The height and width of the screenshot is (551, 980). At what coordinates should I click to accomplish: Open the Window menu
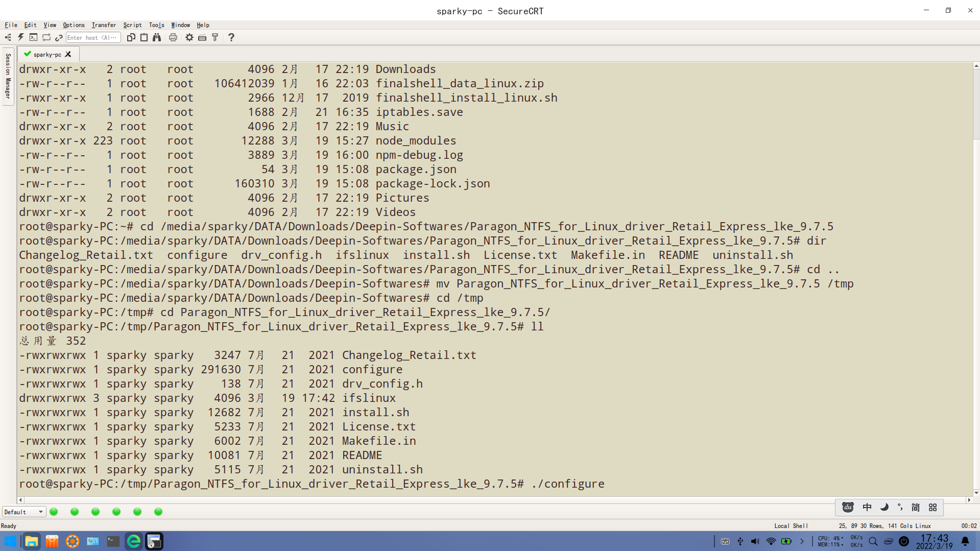point(181,25)
